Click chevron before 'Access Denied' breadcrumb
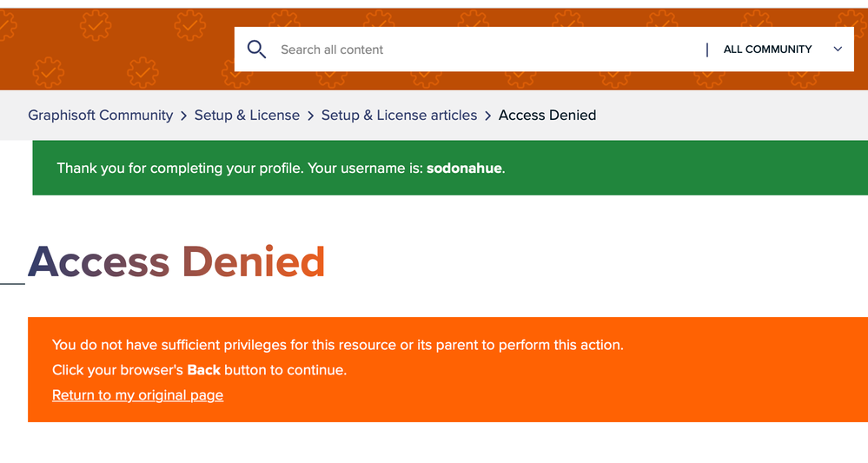 click(x=488, y=116)
